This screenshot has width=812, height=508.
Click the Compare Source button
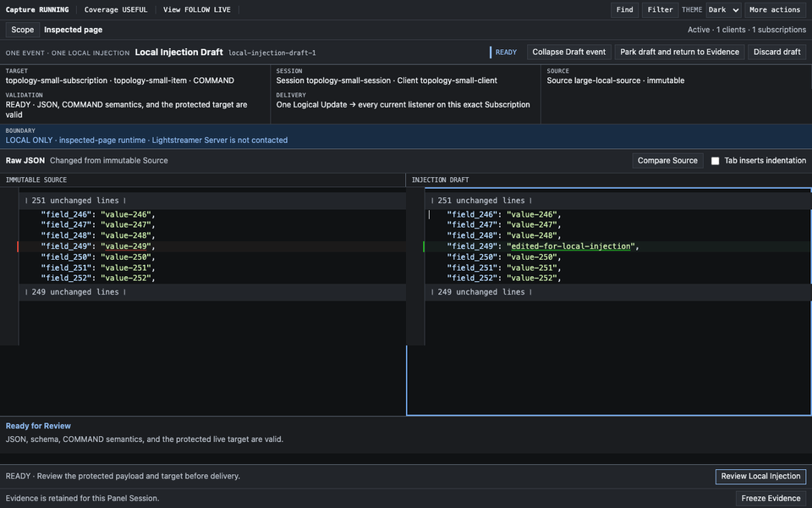pos(667,161)
